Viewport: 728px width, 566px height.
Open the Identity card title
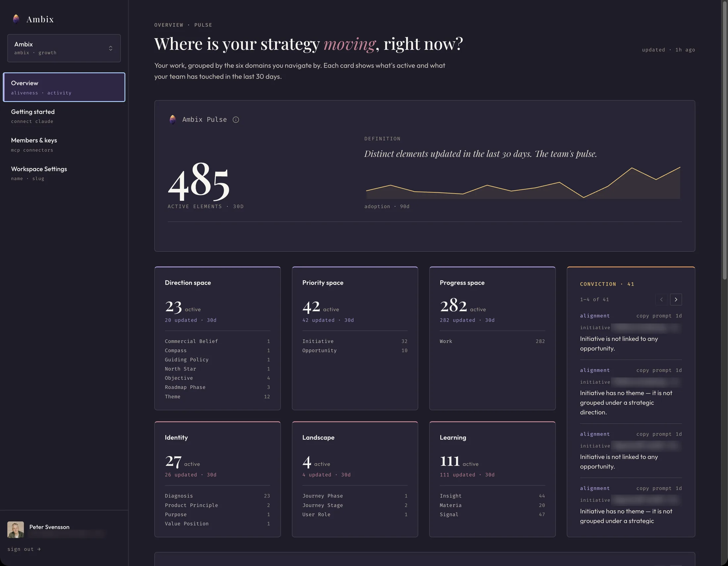pos(176,437)
